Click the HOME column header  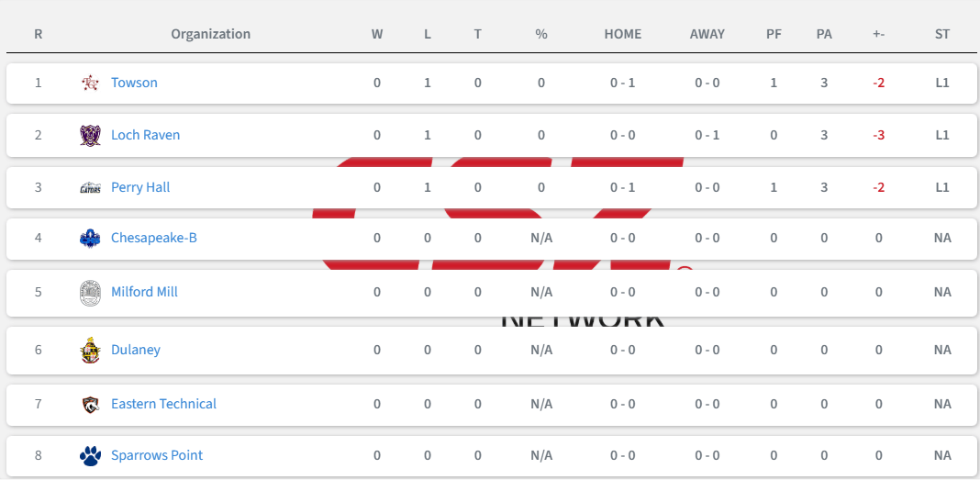pyautogui.click(x=622, y=34)
